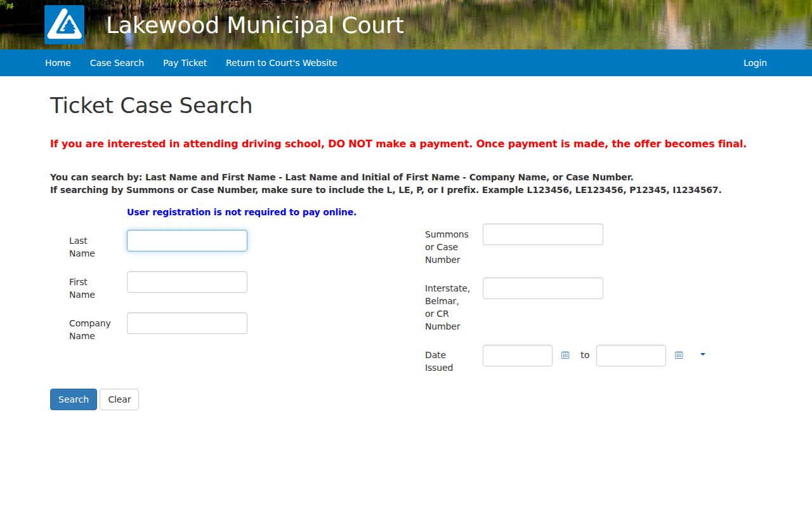Image resolution: width=812 pixels, height=508 pixels.
Task: Clear the search form with Clear button
Action: (x=119, y=399)
